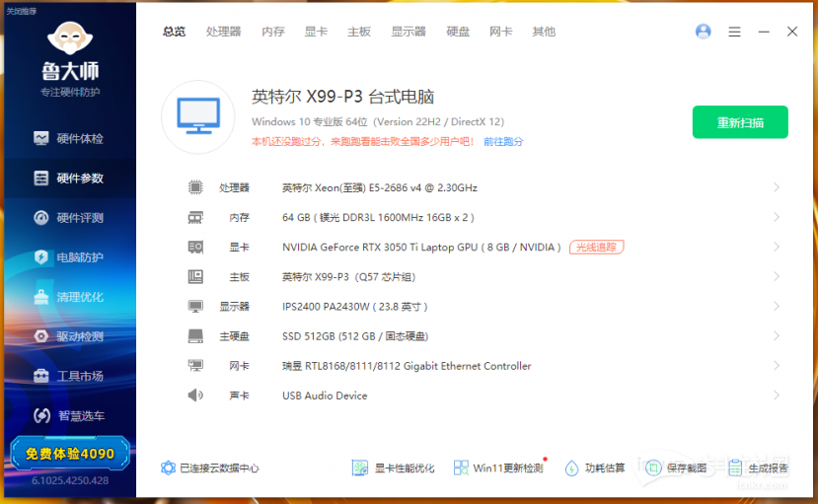This screenshot has width=818, height=504.
Task: Select 硬件参数 sidebar item
Action: click(x=69, y=179)
